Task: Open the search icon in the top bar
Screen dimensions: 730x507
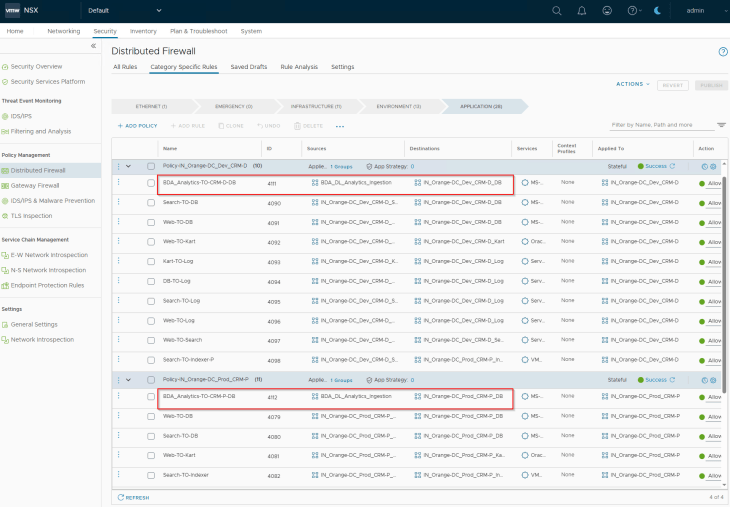Action: [x=557, y=10]
